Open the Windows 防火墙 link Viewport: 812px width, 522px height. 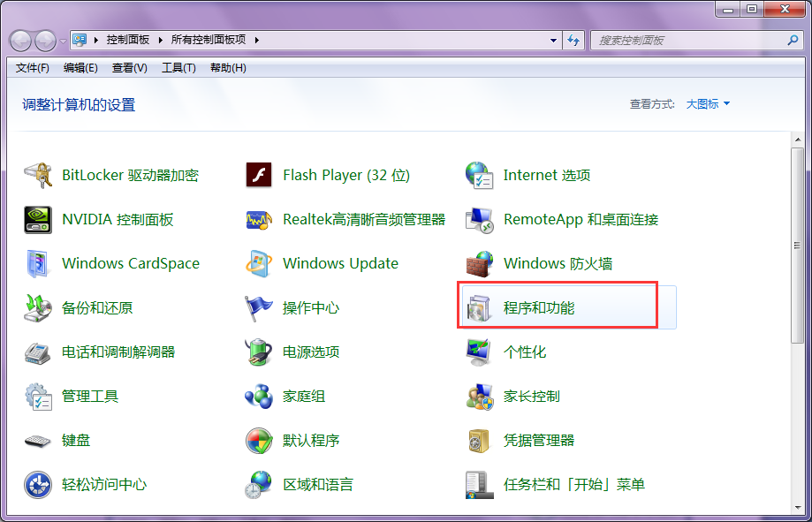pyautogui.click(x=558, y=263)
